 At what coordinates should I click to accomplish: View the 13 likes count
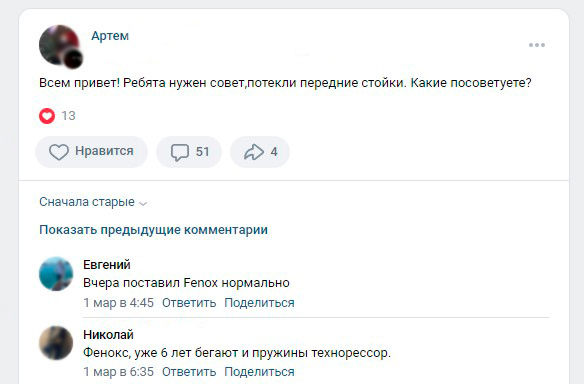69,116
